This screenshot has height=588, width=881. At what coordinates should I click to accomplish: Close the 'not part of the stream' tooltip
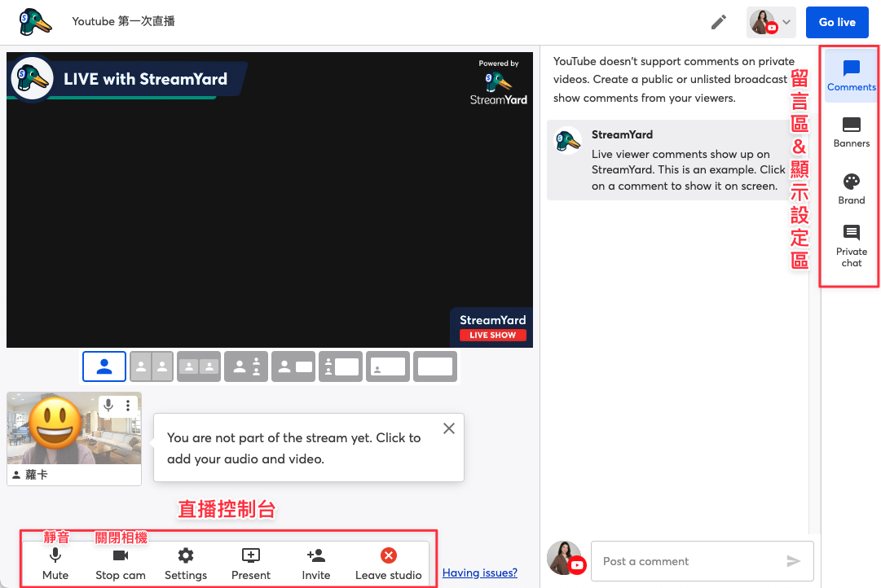449,428
